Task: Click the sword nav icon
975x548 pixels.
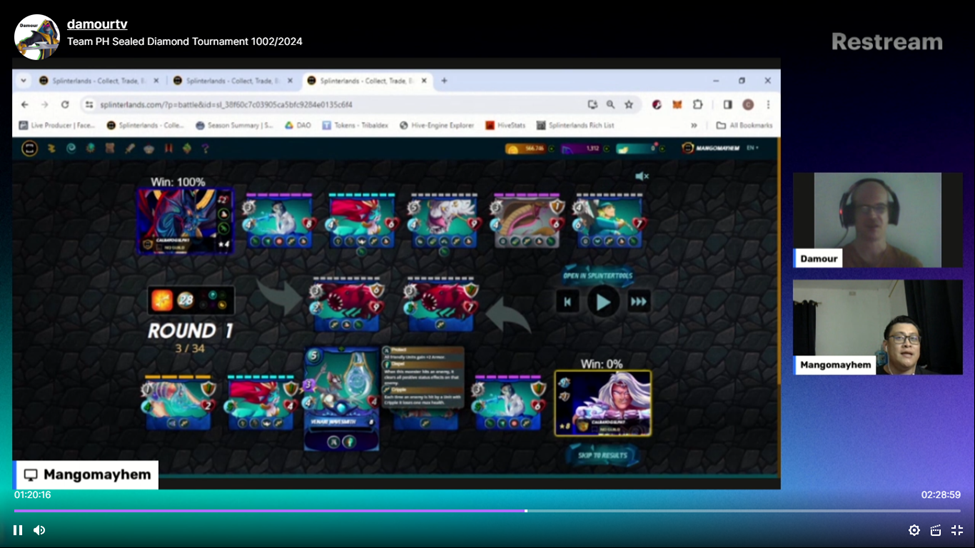Action: [129, 148]
